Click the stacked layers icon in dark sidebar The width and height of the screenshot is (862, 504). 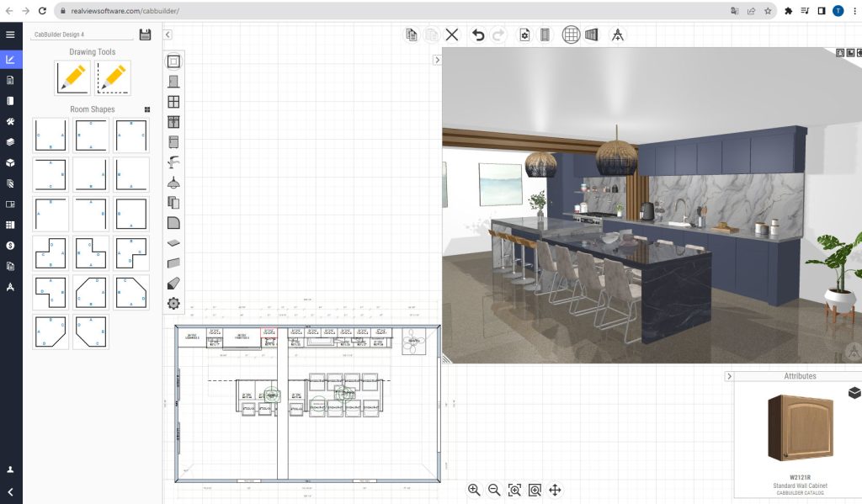point(10,142)
